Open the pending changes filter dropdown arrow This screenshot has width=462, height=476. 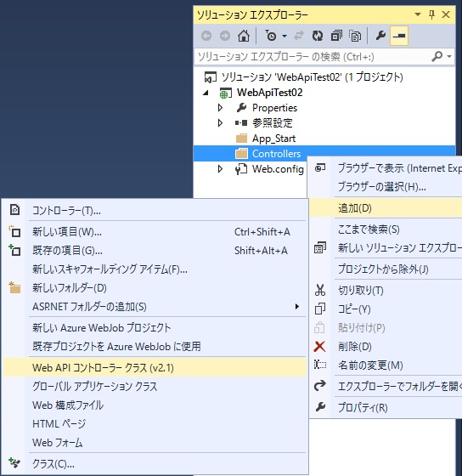click(285, 36)
